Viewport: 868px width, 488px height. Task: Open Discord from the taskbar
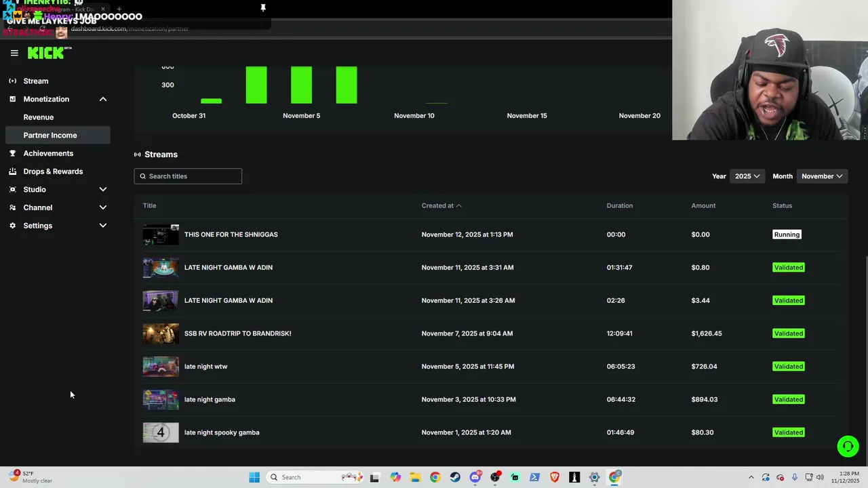(x=475, y=477)
